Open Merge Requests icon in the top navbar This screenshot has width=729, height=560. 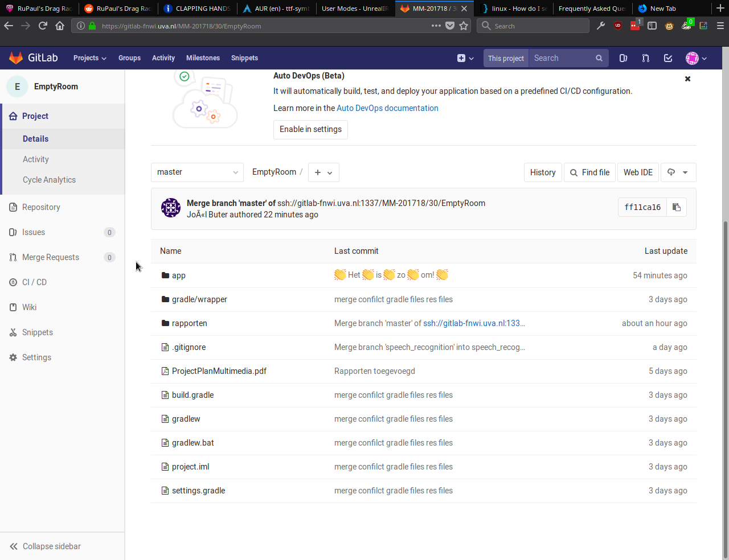click(x=645, y=58)
